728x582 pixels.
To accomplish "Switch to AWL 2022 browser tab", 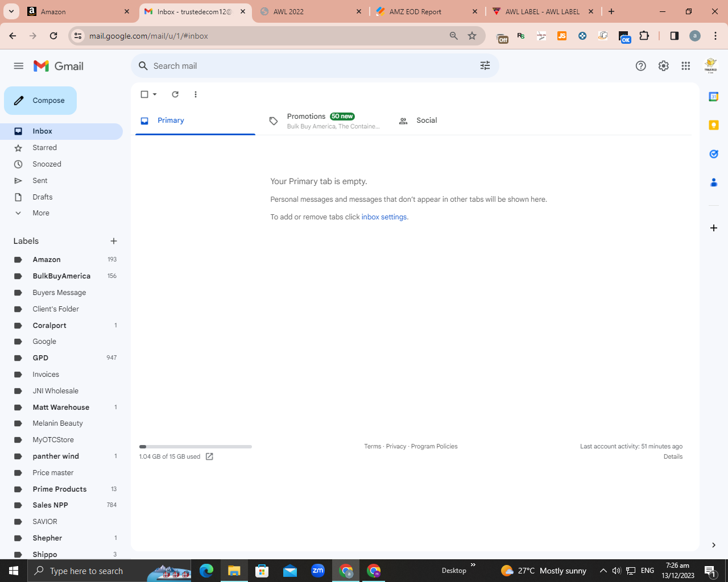I will tap(309, 11).
